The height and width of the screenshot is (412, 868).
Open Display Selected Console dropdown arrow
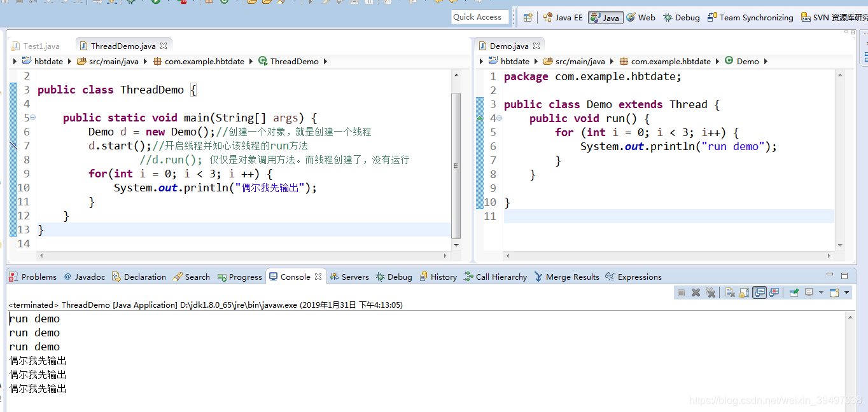coord(821,292)
